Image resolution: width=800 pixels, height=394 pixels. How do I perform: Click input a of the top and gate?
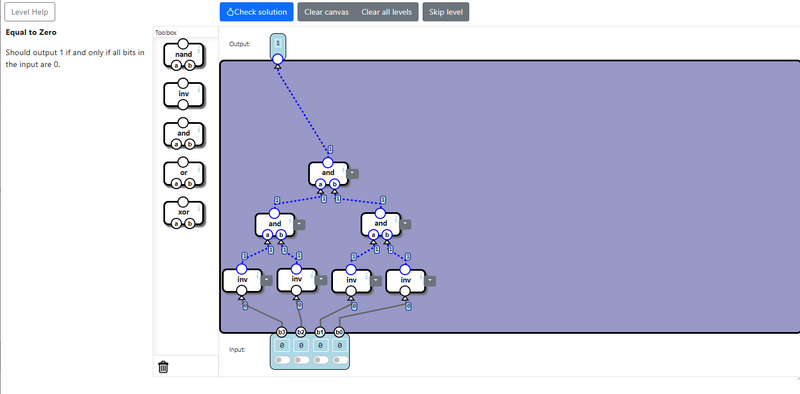320,184
